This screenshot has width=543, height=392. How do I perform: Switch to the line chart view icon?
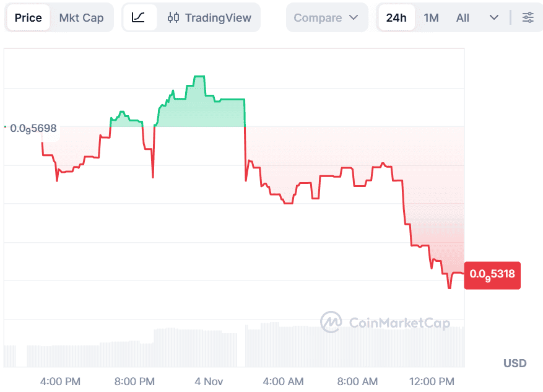click(x=139, y=17)
